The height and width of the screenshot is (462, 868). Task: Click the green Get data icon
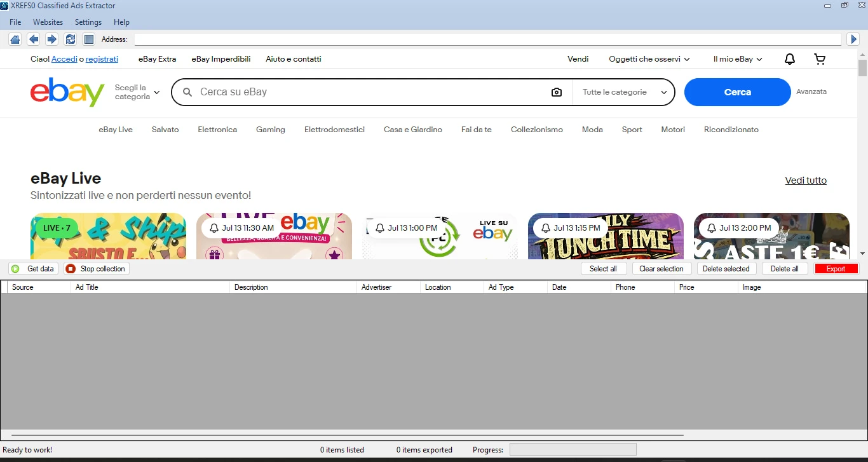tap(15, 269)
